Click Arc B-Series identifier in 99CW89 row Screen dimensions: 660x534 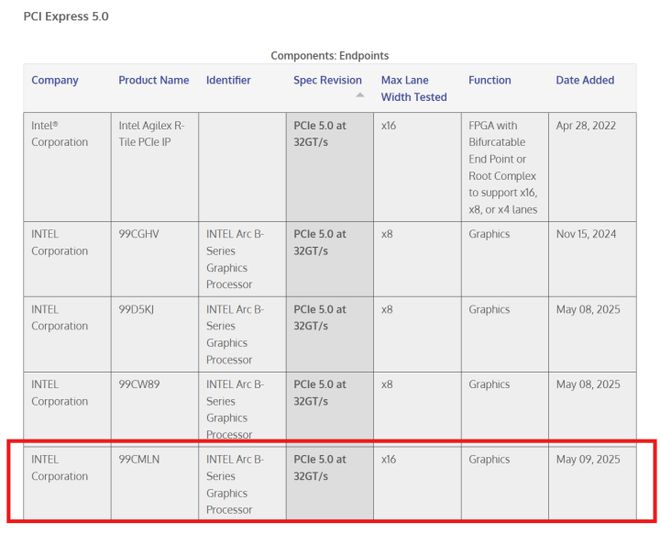(x=235, y=409)
